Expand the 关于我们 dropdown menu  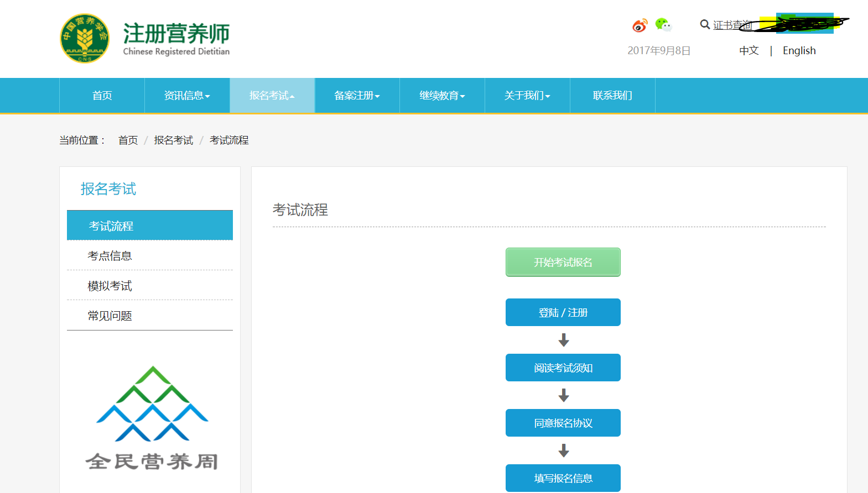click(x=528, y=96)
